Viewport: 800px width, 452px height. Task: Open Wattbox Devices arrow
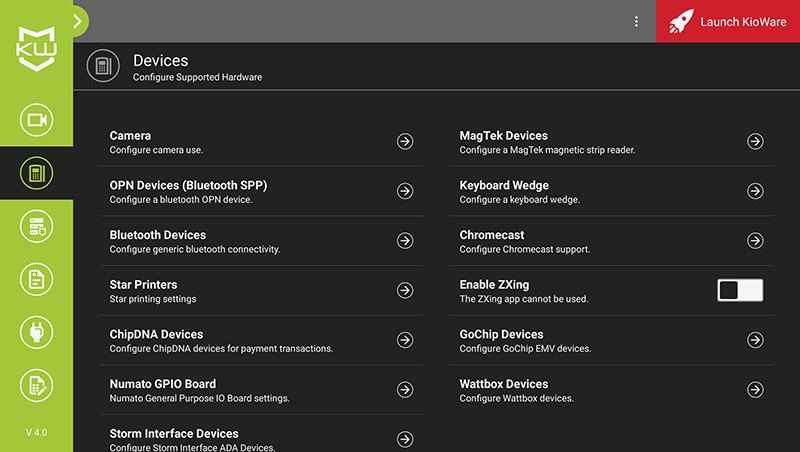tap(756, 389)
